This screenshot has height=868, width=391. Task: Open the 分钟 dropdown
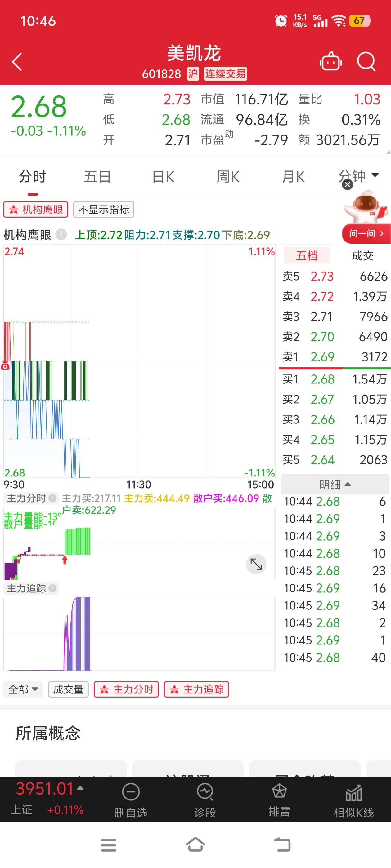[358, 175]
